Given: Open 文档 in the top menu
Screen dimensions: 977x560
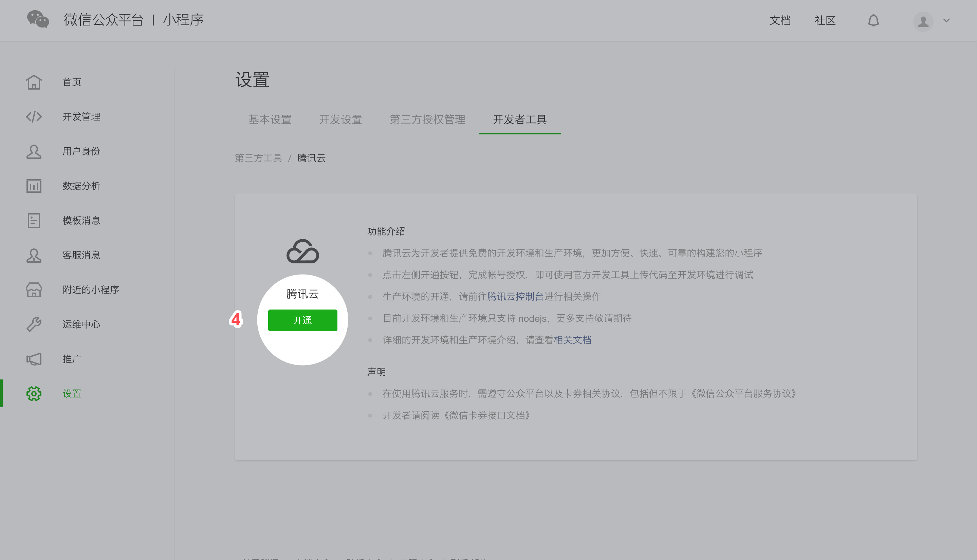Looking at the screenshot, I should 780,20.
